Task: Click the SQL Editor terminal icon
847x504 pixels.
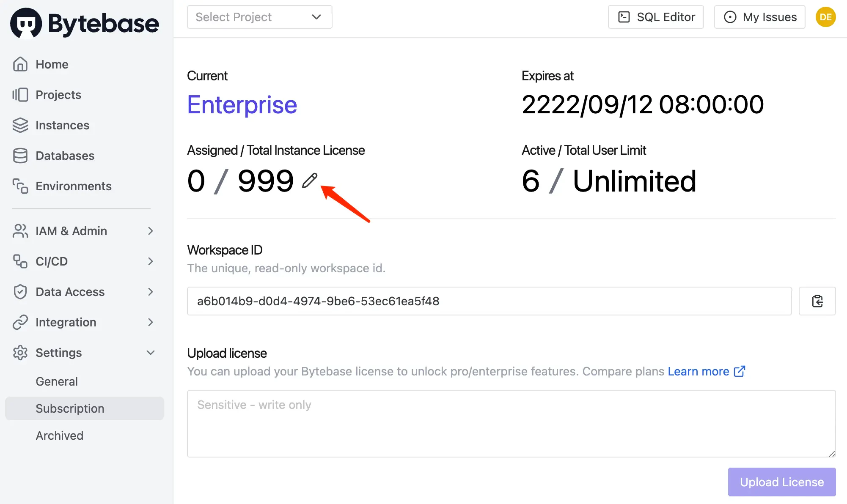Action: click(624, 16)
